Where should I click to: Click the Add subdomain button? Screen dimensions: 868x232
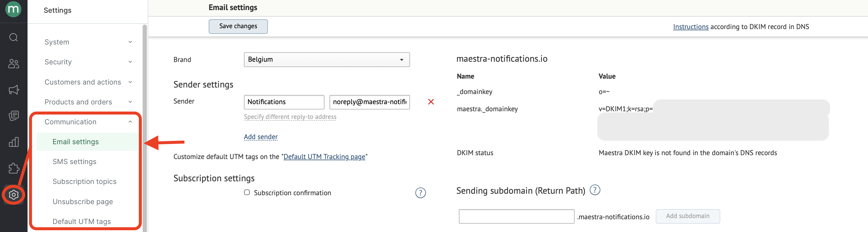pyautogui.click(x=687, y=216)
